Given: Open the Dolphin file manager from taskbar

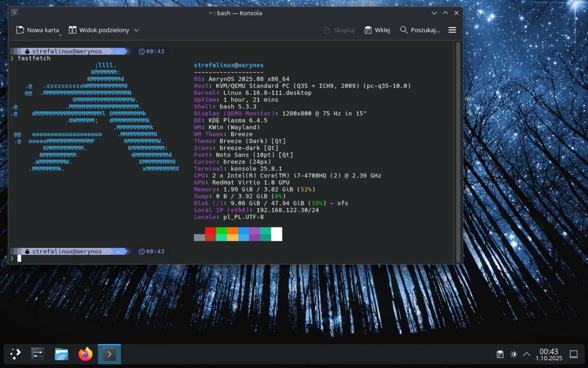Looking at the screenshot, I should [61, 354].
